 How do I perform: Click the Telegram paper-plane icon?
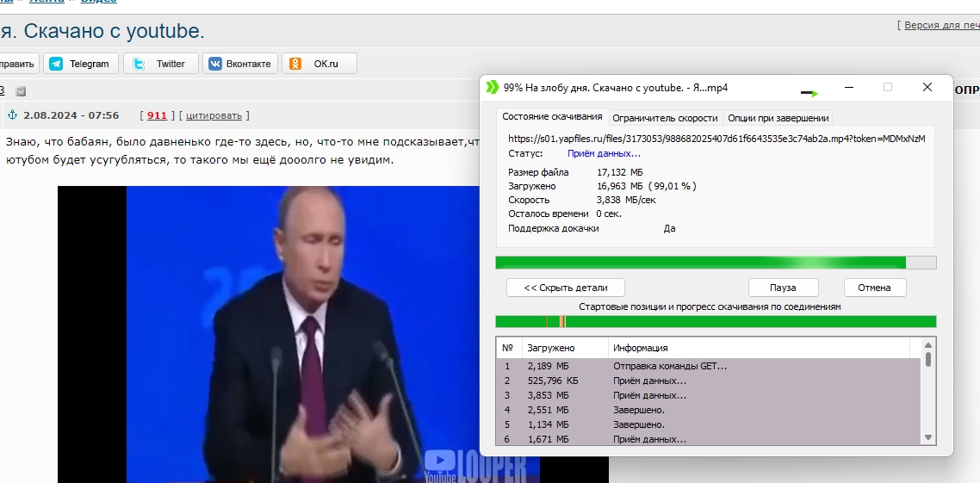point(56,64)
